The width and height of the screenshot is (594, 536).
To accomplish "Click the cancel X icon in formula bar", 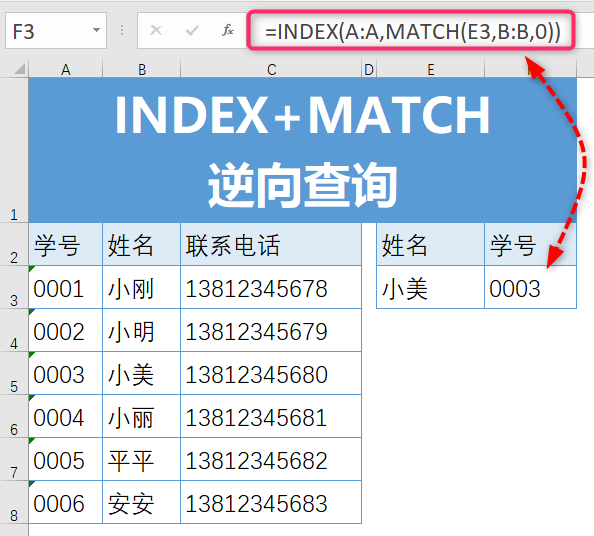I will click(156, 30).
